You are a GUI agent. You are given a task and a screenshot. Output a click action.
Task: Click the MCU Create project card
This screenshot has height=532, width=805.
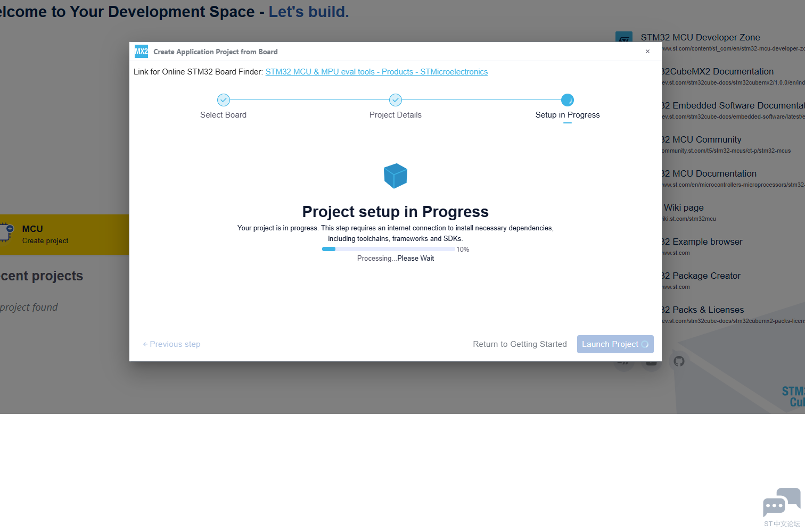pyautogui.click(x=64, y=235)
